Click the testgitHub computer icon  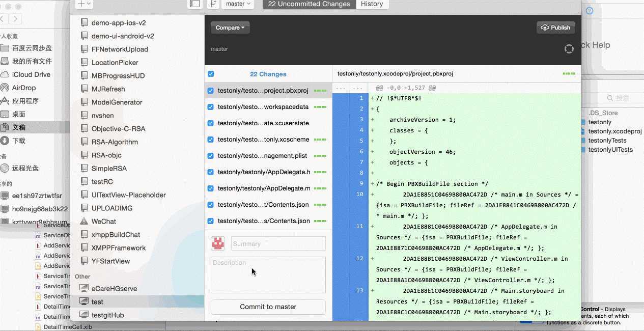[x=84, y=315]
